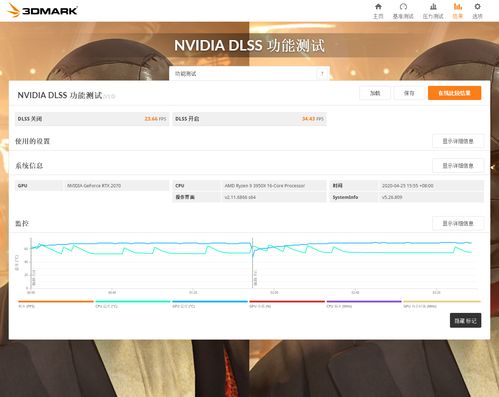Image resolution: width=499 pixels, height=397 pixels.
Task: Click the 3DMark logo
Action: coord(42,10)
